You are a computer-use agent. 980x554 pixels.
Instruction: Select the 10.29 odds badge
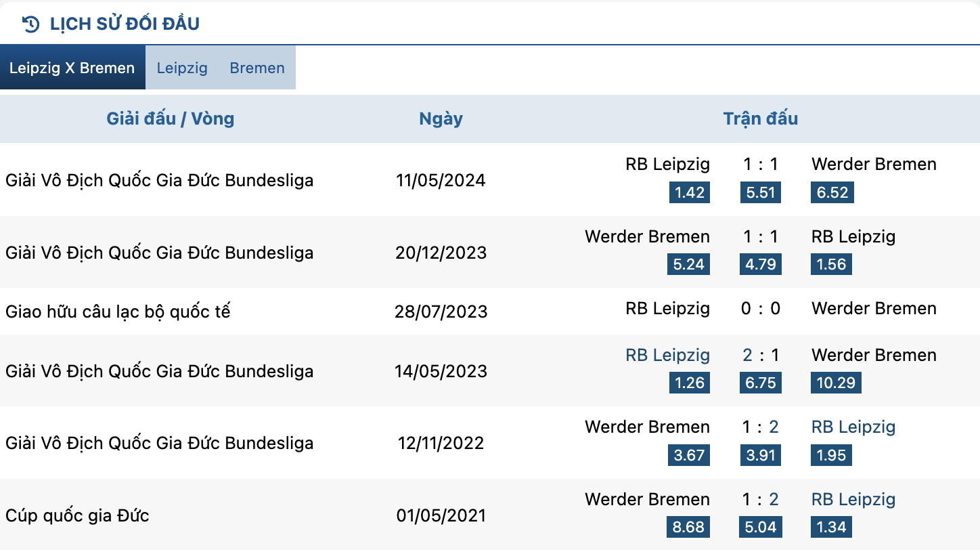point(836,383)
